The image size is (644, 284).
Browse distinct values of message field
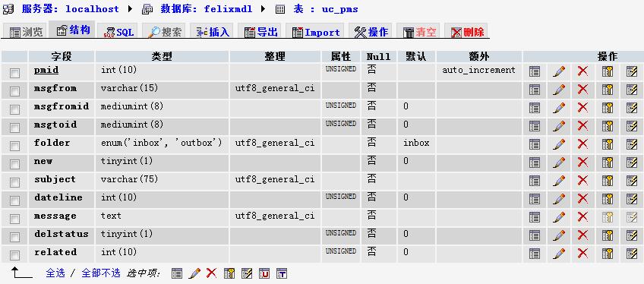[x=535, y=217]
